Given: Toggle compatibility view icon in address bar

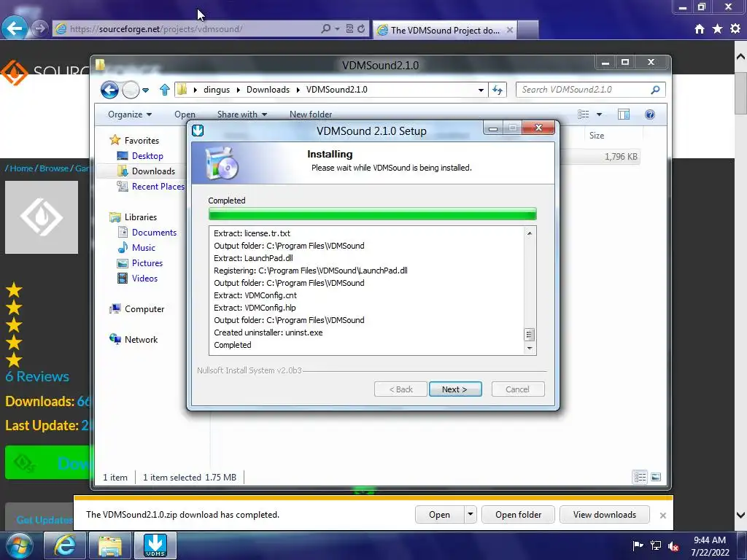Looking at the screenshot, I should pyautogui.click(x=349, y=29).
